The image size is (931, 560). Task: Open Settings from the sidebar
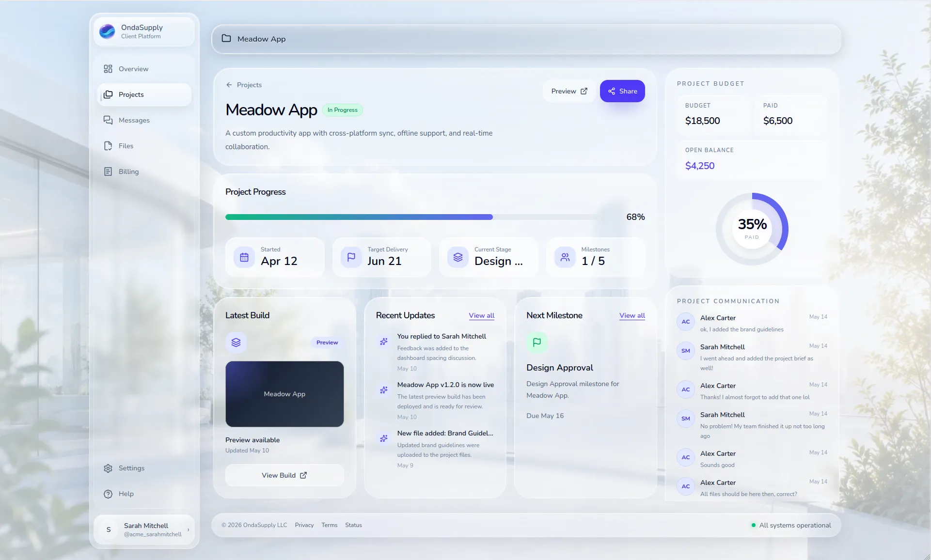(x=145, y=468)
